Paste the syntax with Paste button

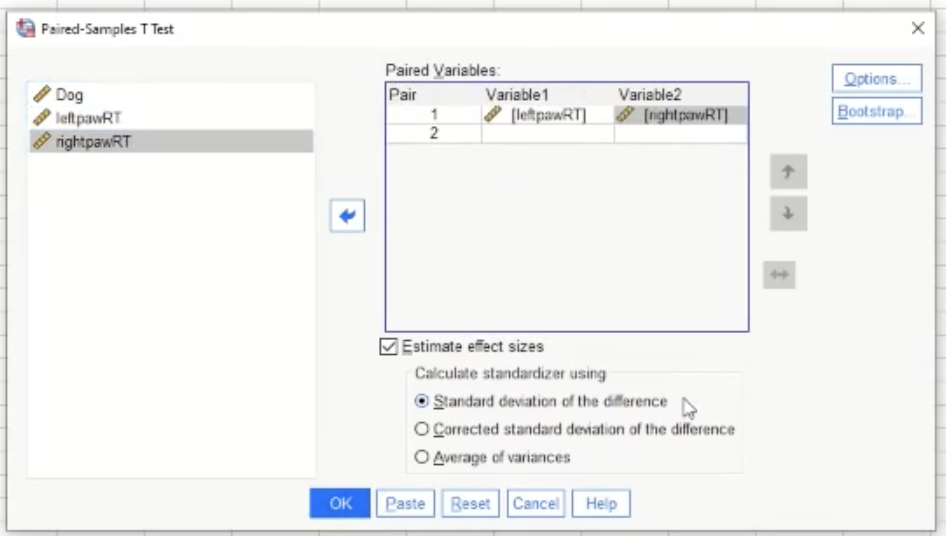(405, 504)
